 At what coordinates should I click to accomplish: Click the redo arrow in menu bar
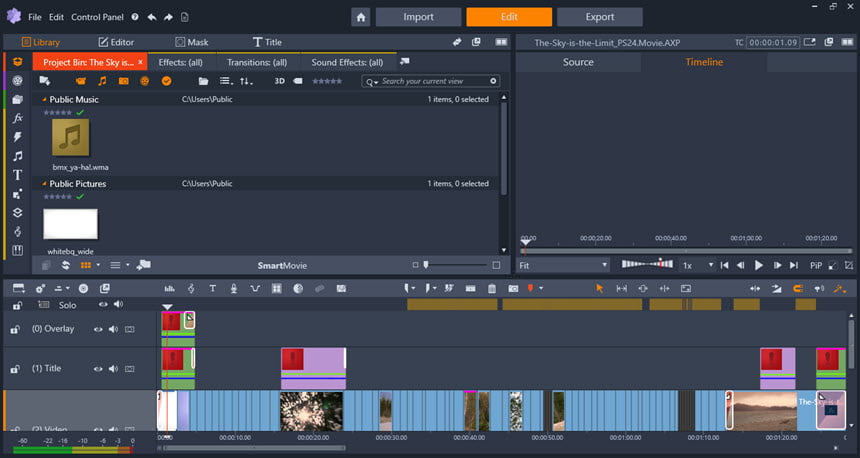pos(168,17)
